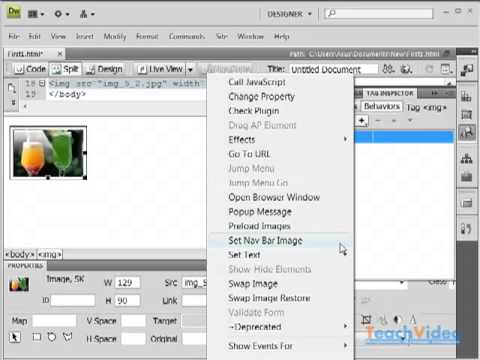Viewport: 480px width, 360px height.
Task: Choose Set Nav Bar Image behavior
Action: click(x=265, y=240)
